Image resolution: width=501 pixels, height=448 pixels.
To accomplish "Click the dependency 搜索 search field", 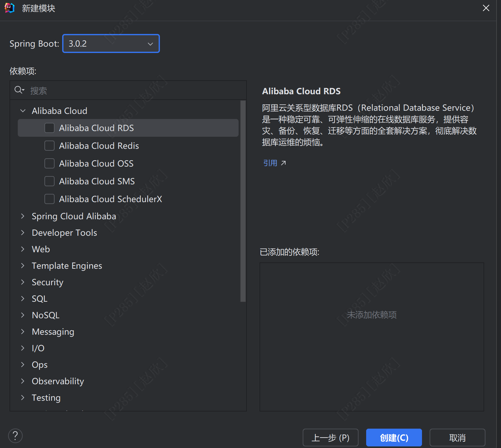I will [x=128, y=90].
